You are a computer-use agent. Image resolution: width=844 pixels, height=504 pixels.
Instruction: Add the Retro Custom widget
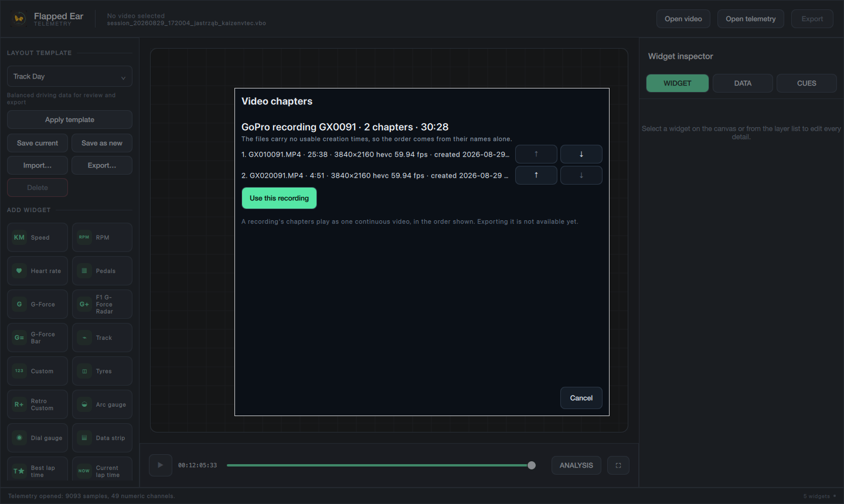38,404
